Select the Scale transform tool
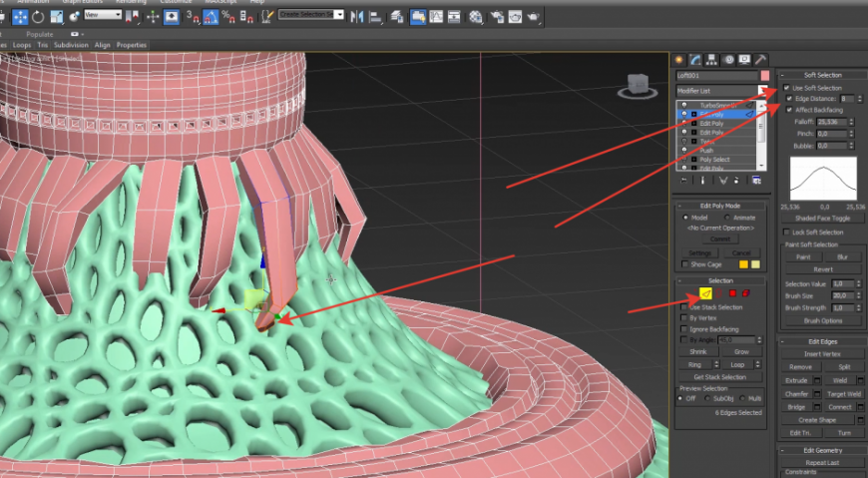This screenshot has width=868, height=478. pyautogui.click(x=57, y=17)
